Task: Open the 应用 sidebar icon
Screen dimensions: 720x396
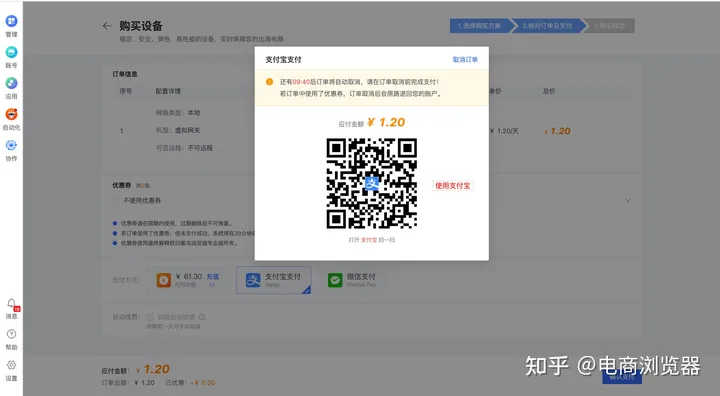Action: pos(11,83)
